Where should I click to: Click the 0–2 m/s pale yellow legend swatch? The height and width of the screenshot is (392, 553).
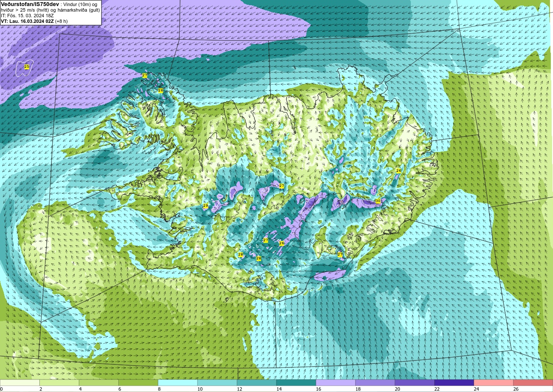20,383
